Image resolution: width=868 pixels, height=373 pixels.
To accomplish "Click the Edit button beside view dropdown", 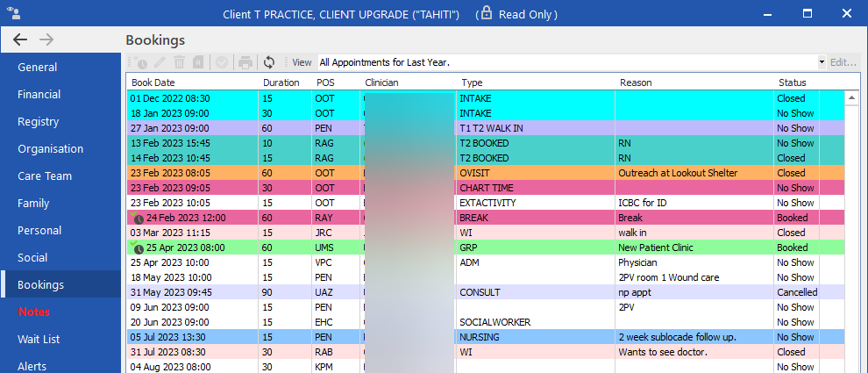I will [x=843, y=62].
